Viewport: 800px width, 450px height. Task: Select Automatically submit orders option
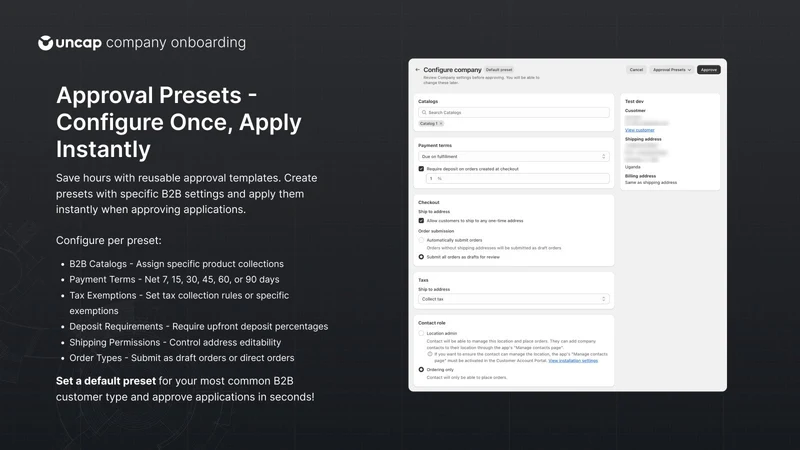click(x=421, y=240)
